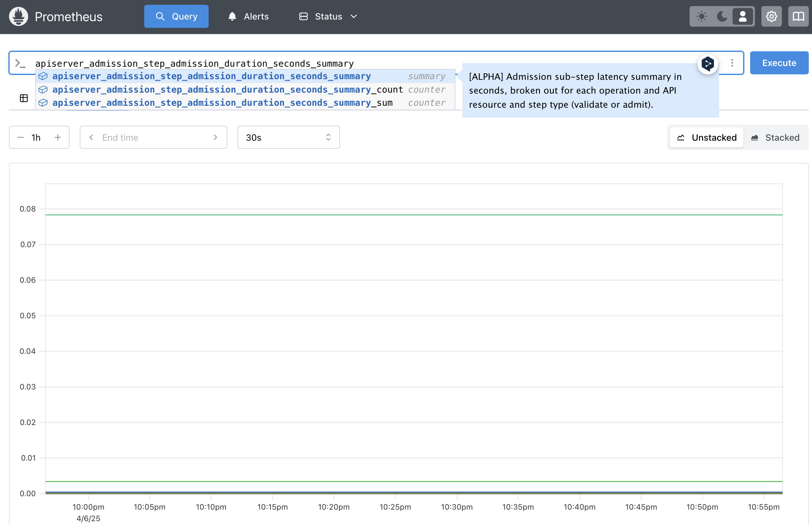Open the 30s resolution dropdown
812x525 pixels.
[288, 137]
